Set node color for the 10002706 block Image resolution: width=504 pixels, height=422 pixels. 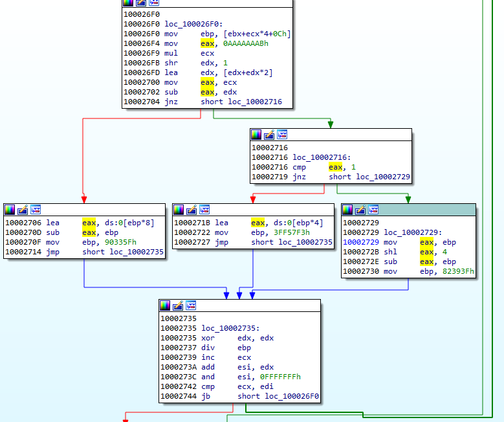click(10, 210)
